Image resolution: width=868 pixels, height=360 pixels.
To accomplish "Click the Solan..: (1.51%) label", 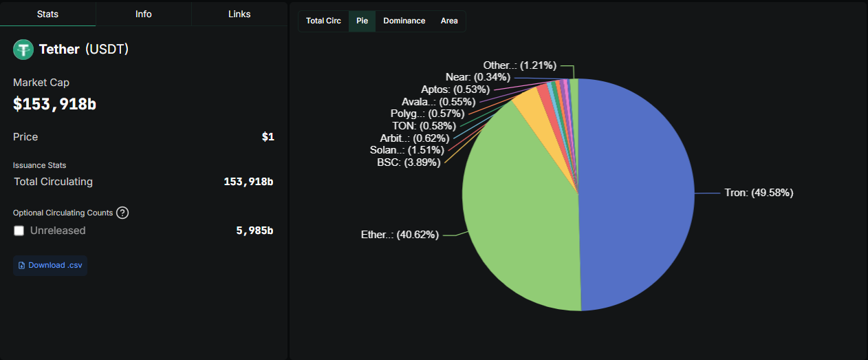I will click(407, 150).
